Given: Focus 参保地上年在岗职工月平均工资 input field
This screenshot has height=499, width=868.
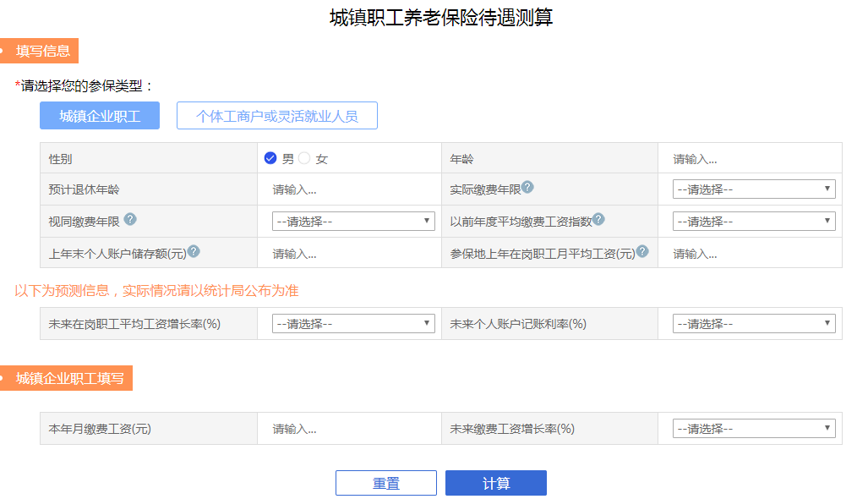Looking at the screenshot, I should (x=750, y=254).
